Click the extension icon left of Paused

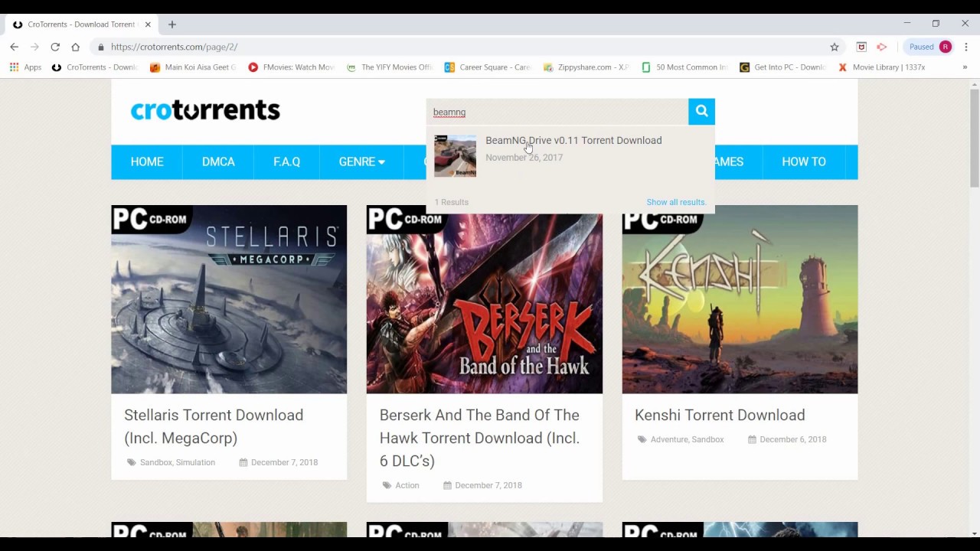881,47
